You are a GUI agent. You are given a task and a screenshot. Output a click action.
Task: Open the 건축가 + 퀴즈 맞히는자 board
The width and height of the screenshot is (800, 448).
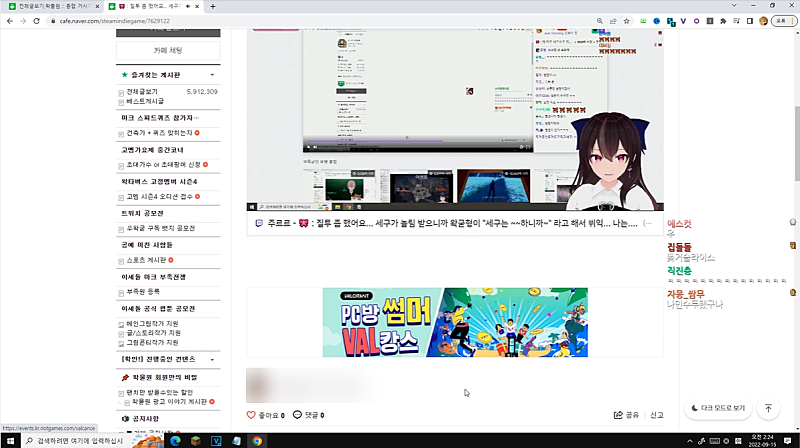[x=159, y=133]
